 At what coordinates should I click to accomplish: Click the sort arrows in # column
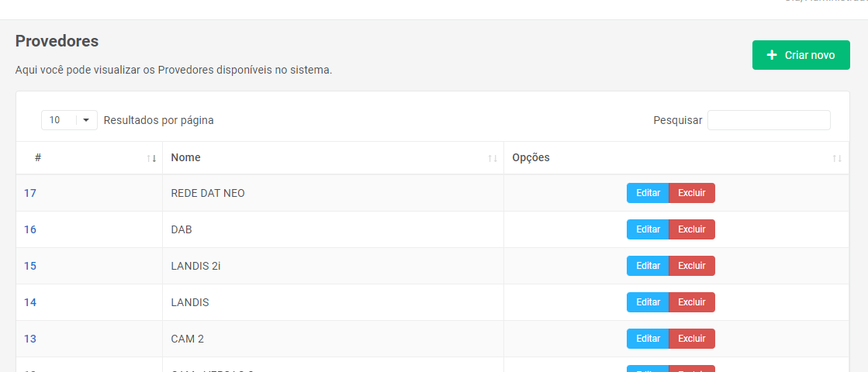[x=151, y=158]
